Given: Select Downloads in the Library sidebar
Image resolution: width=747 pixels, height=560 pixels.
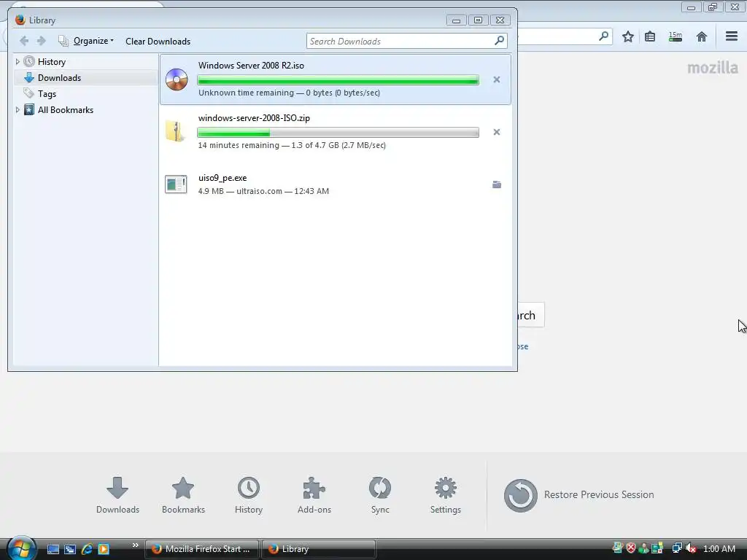Looking at the screenshot, I should tap(59, 77).
